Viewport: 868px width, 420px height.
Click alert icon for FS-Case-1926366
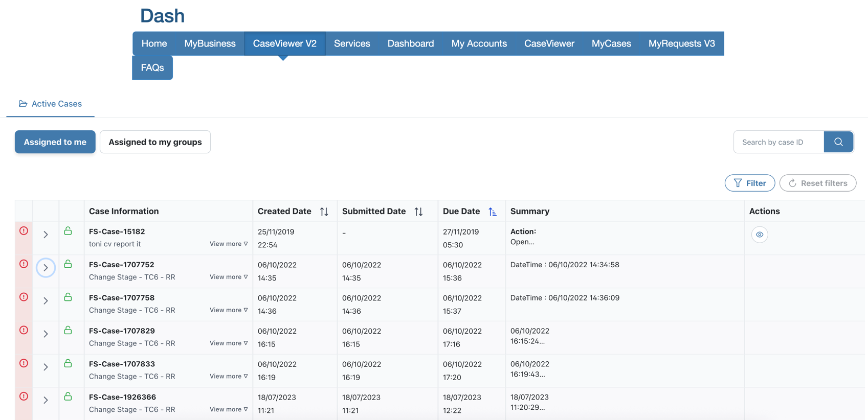pos(24,396)
